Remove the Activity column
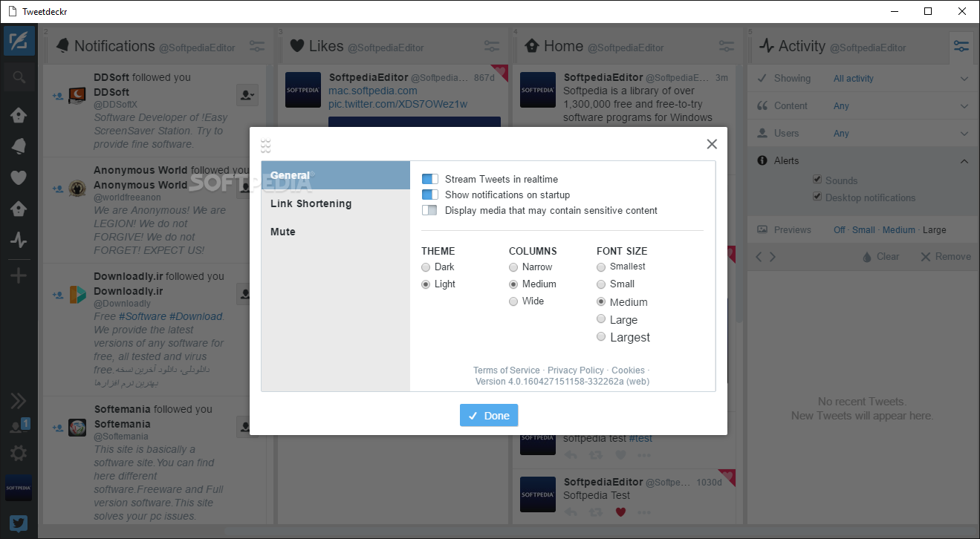The width and height of the screenshot is (980, 539). [x=945, y=257]
